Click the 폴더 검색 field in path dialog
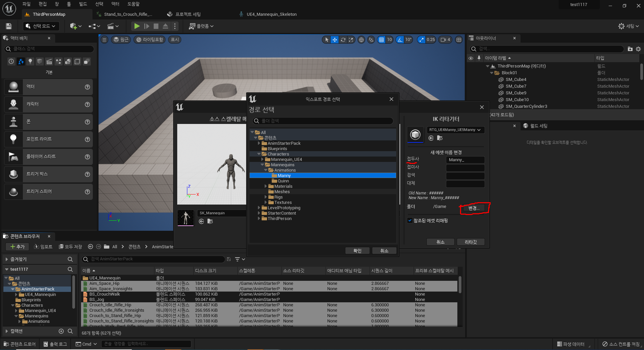 click(x=323, y=121)
